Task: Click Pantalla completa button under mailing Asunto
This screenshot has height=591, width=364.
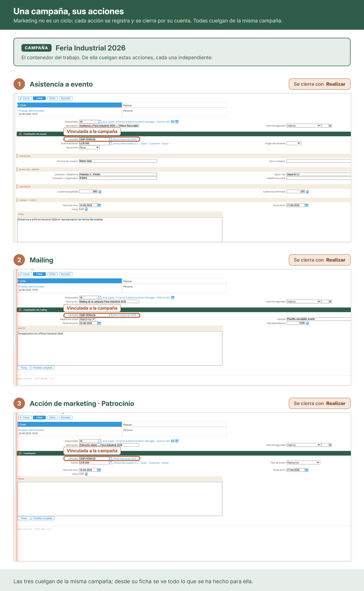Action: [43, 368]
